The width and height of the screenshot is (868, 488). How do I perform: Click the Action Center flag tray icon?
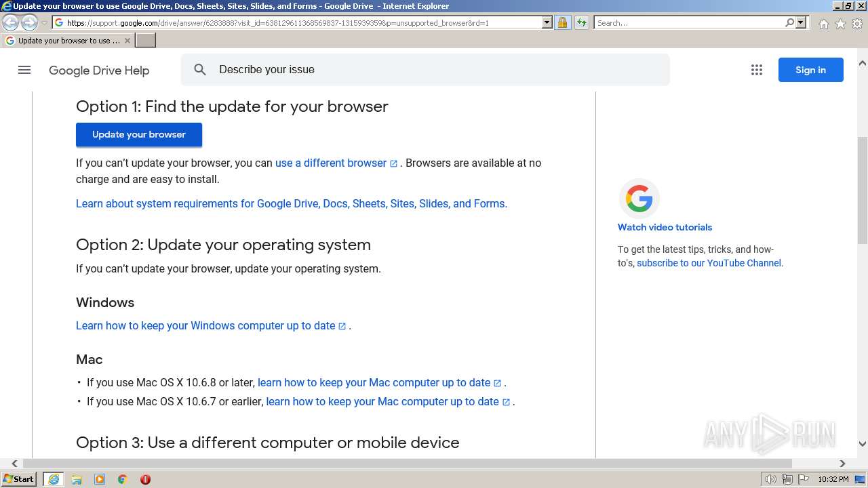pyautogui.click(x=803, y=479)
